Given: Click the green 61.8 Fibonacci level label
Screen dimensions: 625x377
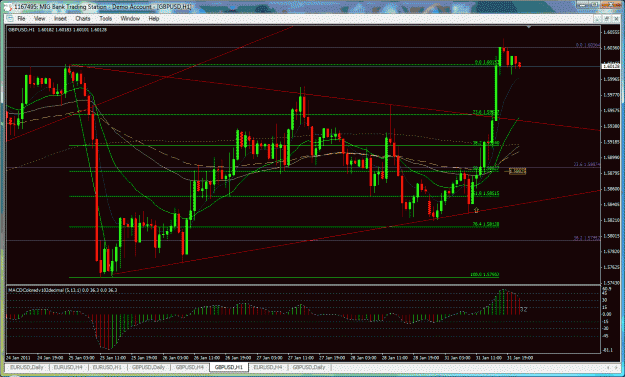Looking at the screenshot, I should point(485,193).
